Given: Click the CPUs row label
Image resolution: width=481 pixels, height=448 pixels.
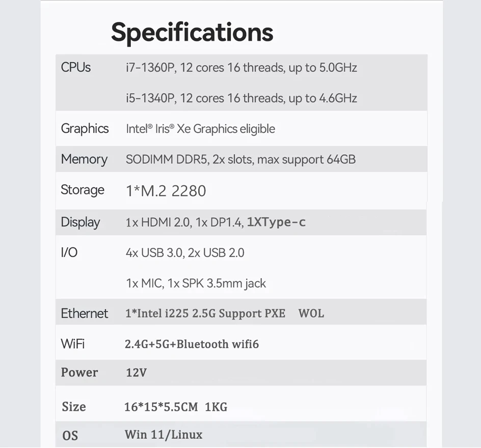Looking at the screenshot, I should point(76,67).
